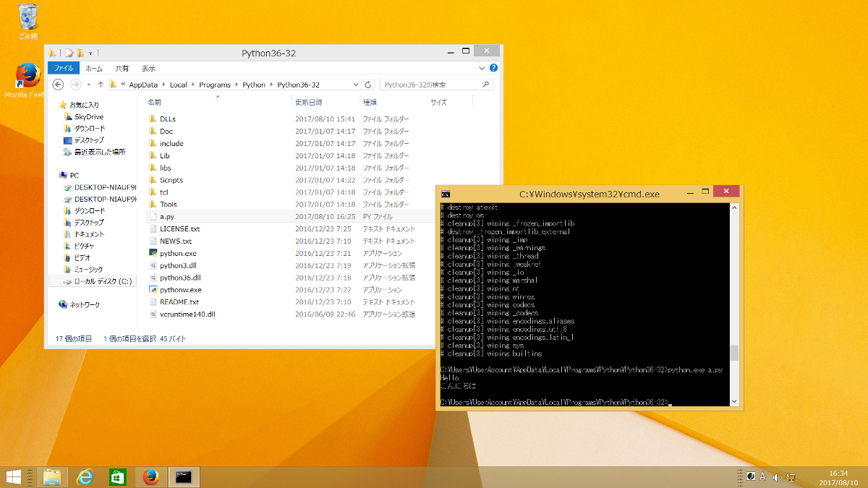Select '最近表示した場所' in navigation pane
868x488 pixels.
pos(100,152)
